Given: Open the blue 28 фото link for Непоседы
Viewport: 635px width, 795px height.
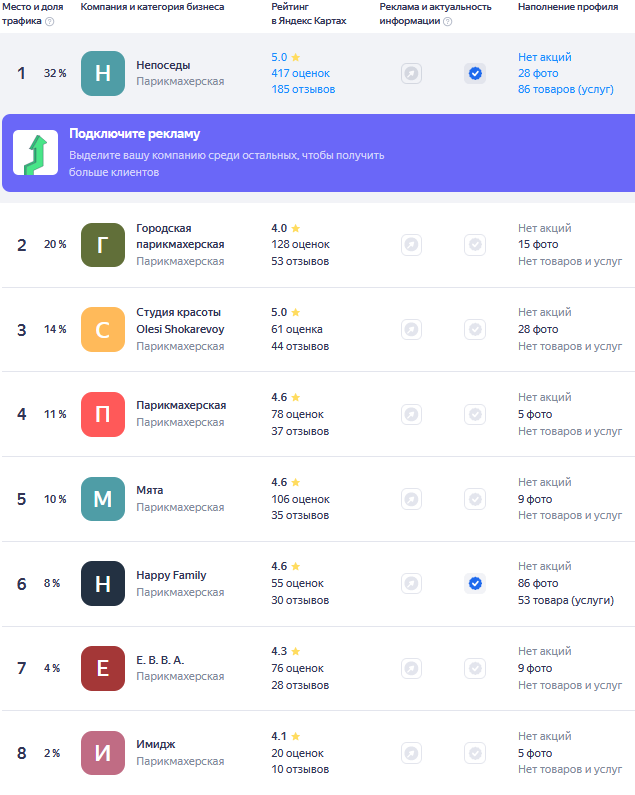Looking at the screenshot, I should coord(538,73).
